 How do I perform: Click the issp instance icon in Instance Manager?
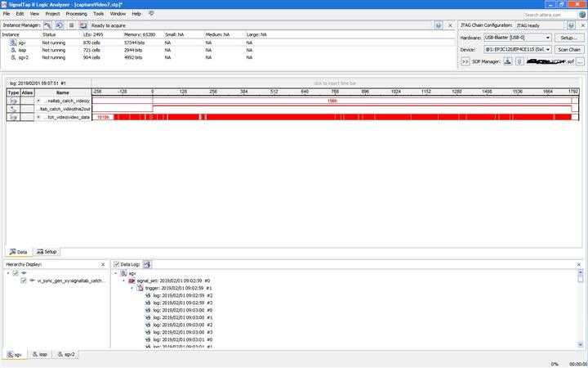[14, 50]
